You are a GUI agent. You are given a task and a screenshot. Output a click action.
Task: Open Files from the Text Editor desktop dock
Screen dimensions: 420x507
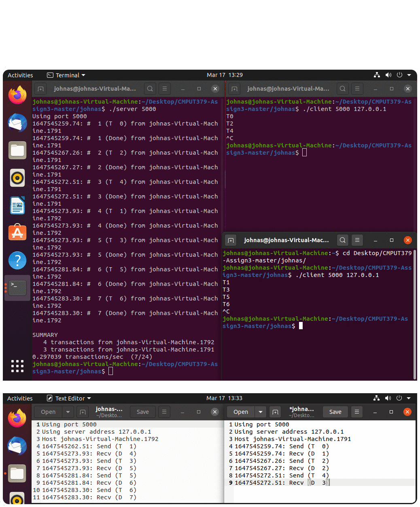(17, 473)
